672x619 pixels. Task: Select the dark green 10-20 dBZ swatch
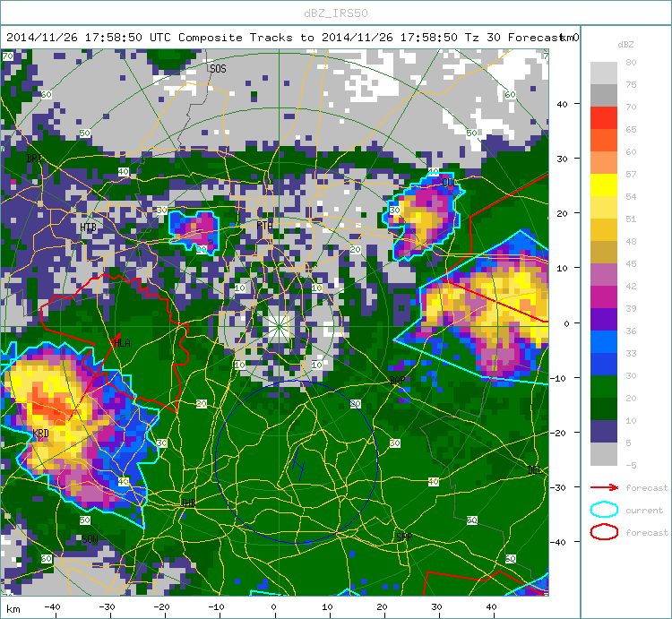pyautogui.click(x=604, y=409)
